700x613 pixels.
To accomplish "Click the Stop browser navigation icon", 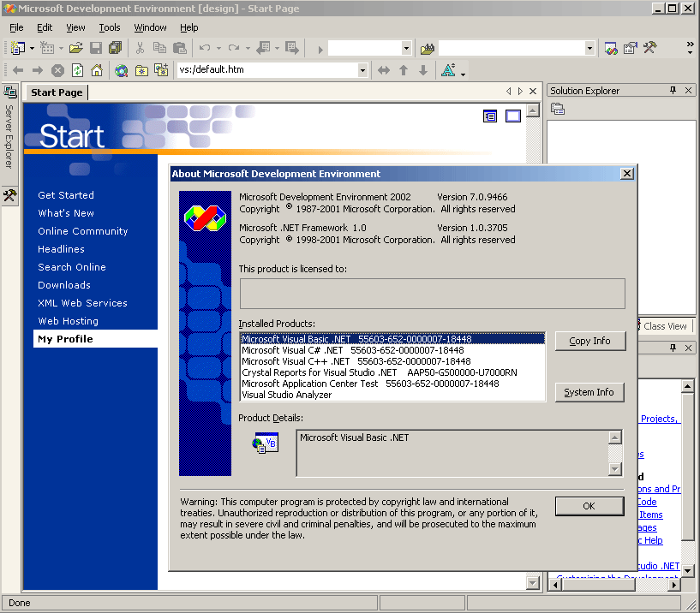I will coord(57,70).
